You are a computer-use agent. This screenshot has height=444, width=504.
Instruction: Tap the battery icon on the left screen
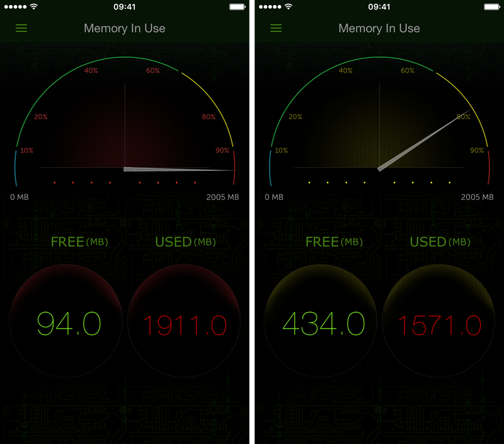point(238,7)
